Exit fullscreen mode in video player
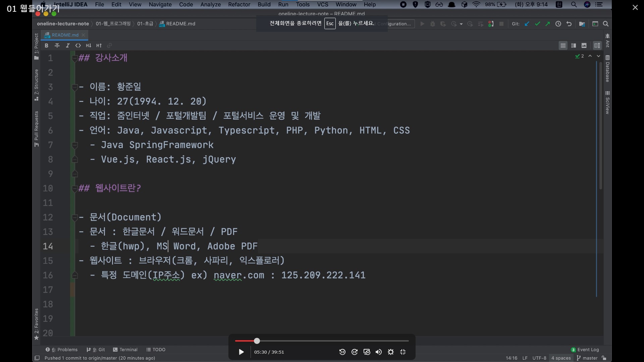Screen dimensions: 644x362 tap(403, 352)
